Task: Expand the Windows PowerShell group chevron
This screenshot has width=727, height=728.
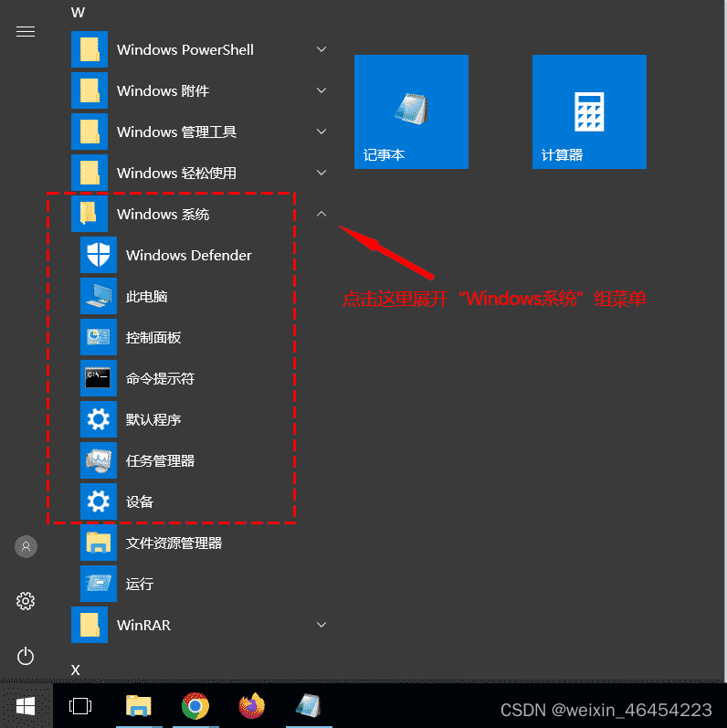Action: tap(321, 49)
